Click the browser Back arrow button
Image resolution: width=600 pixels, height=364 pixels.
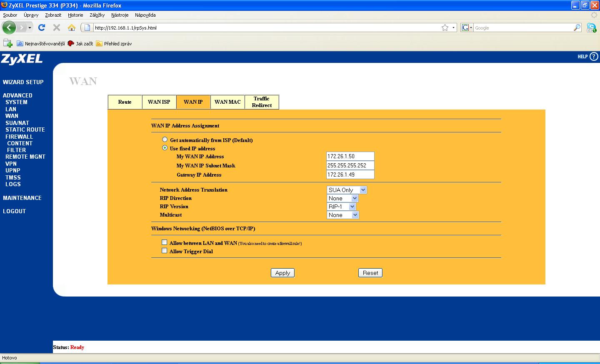[9, 28]
